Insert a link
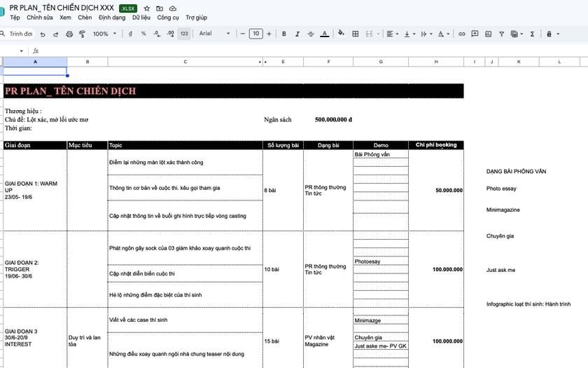588x368 pixels. tap(461, 34)
